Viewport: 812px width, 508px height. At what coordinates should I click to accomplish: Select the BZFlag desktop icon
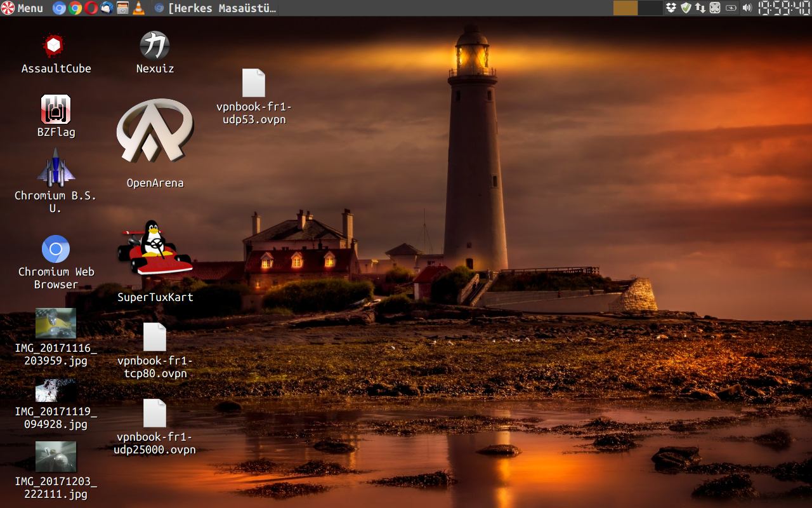tap(56, 109)
